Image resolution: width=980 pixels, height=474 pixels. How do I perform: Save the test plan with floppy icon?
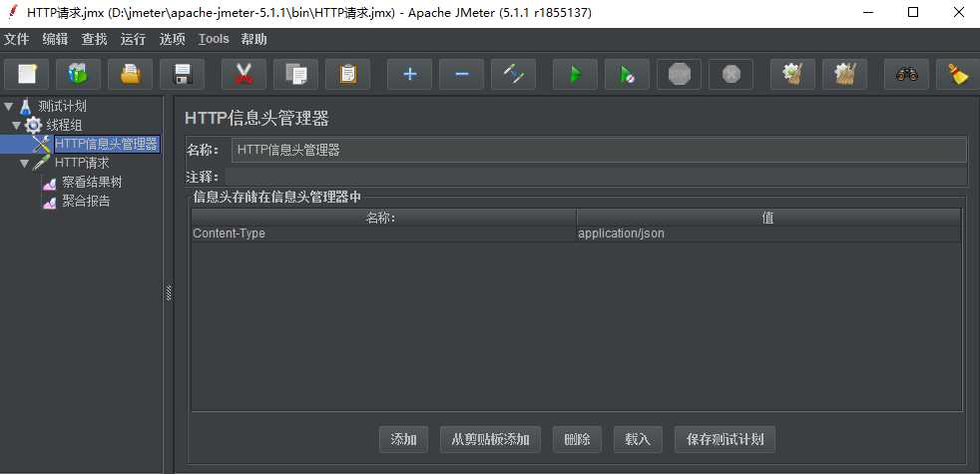click(x=182, y=75)
